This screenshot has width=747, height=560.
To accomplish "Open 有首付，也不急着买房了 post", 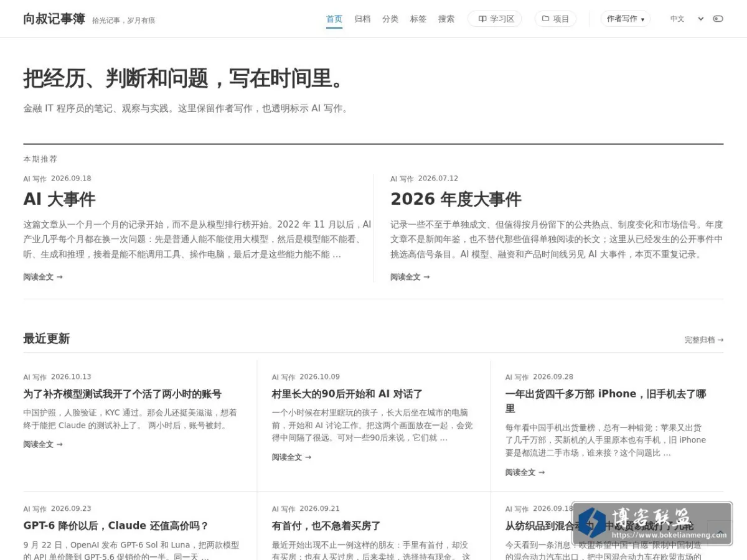I will click(x=326, y=526).
